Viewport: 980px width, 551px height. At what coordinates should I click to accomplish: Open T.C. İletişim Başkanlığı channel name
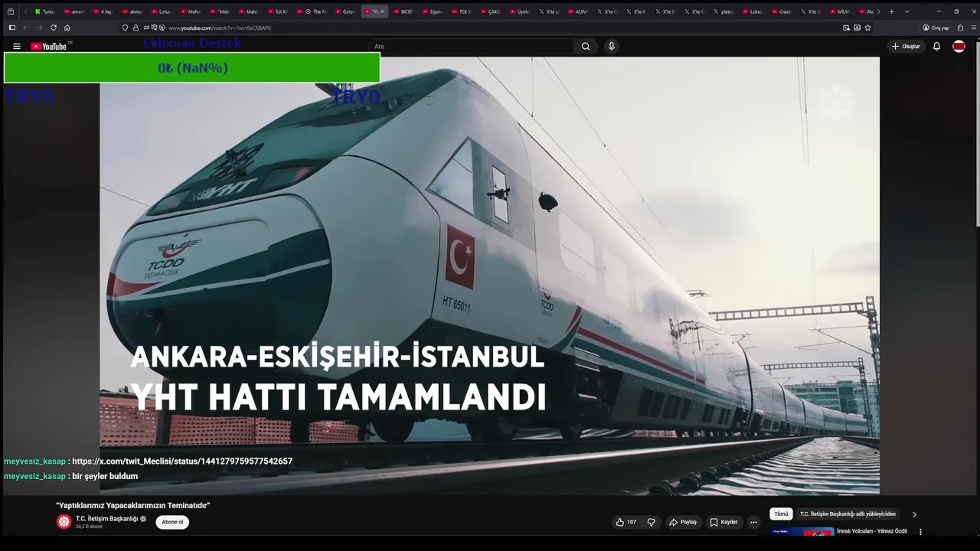(107, 519)
